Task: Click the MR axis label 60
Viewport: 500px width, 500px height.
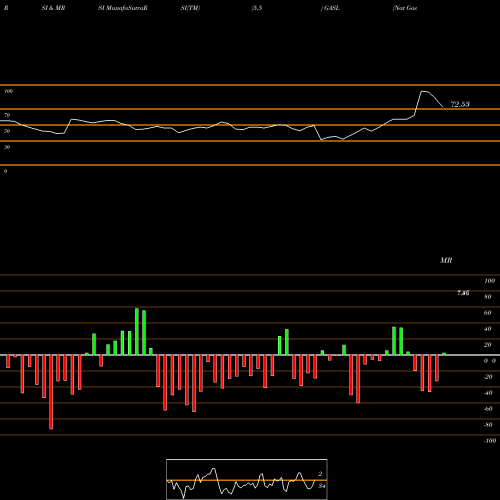Action: (x=488, y=313)
